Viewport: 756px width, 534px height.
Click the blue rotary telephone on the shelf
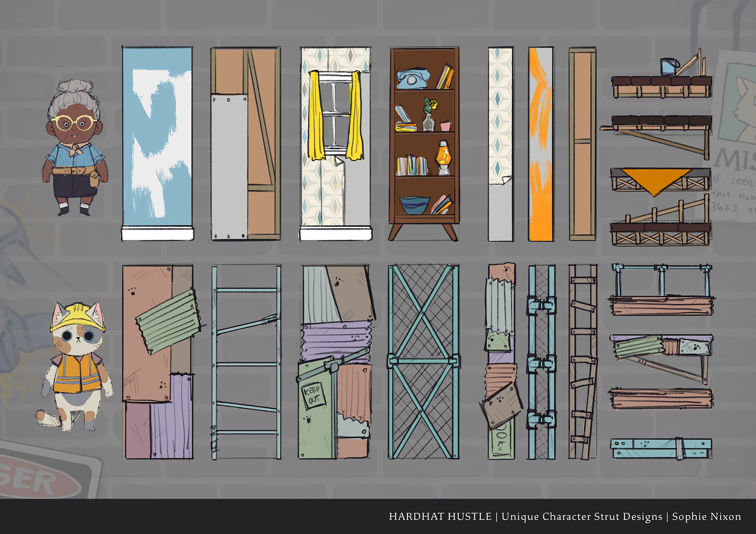(x=412, y=78)
